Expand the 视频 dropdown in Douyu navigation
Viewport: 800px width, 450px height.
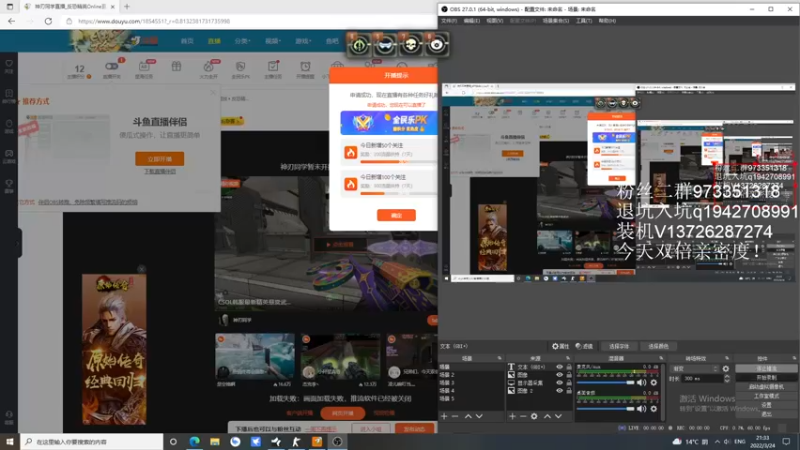coord(272,41)
